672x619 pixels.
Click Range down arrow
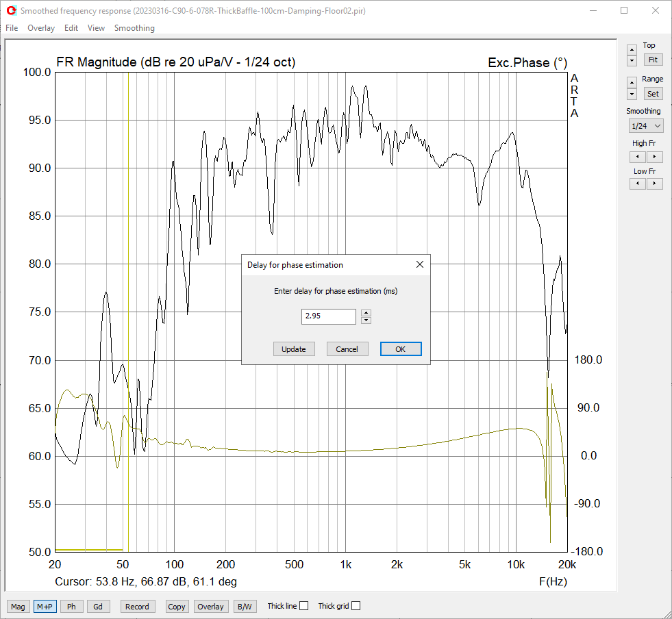(632, 94)
